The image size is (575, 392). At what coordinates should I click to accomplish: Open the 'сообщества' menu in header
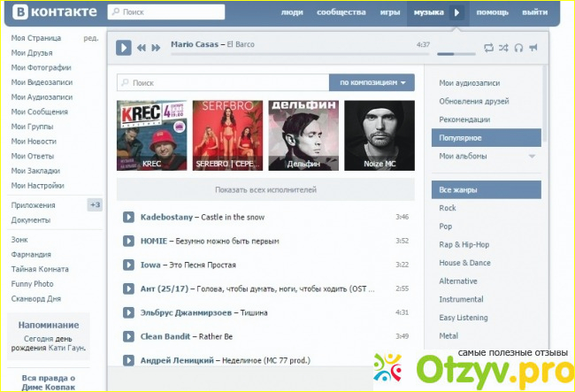pos(340,13)
